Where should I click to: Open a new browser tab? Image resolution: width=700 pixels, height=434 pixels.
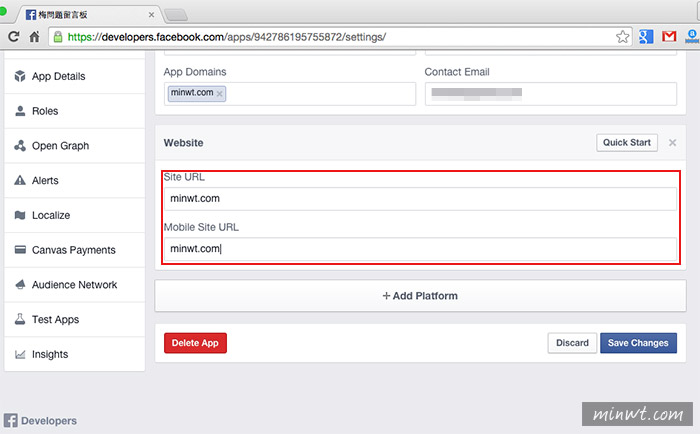click(x=176, y=16)
